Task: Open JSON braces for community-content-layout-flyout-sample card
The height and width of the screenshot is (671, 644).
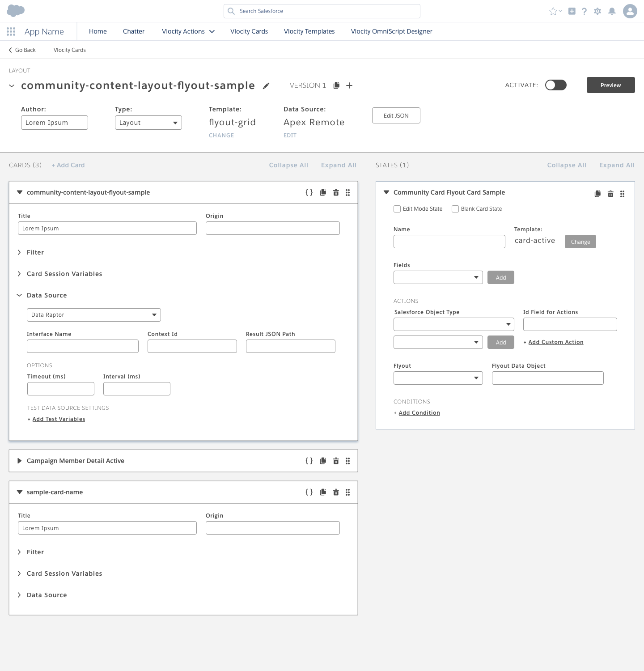Action: click(x=309, y=192)
